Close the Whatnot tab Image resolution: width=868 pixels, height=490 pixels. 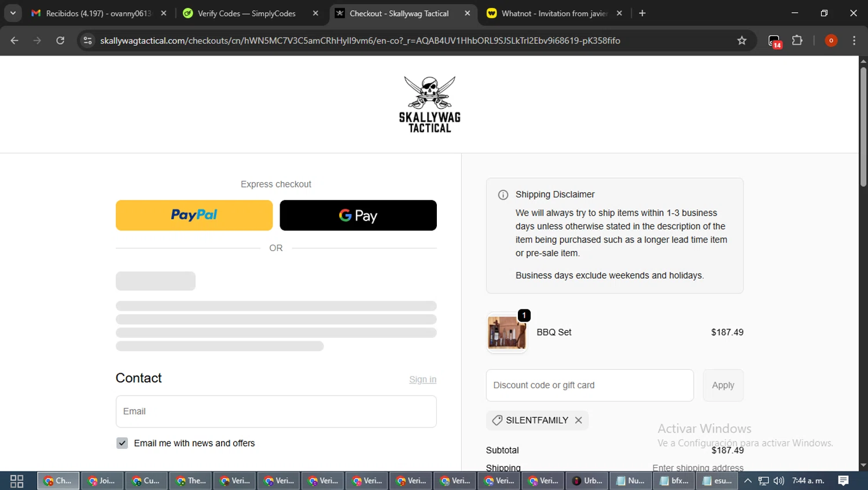tap(619, 13)
